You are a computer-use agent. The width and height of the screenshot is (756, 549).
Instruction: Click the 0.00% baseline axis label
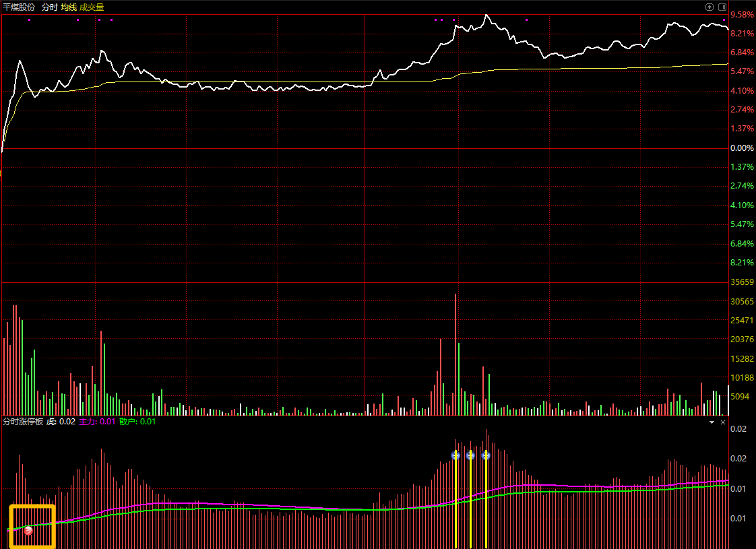pyautogui.click(x=742, y=148)
